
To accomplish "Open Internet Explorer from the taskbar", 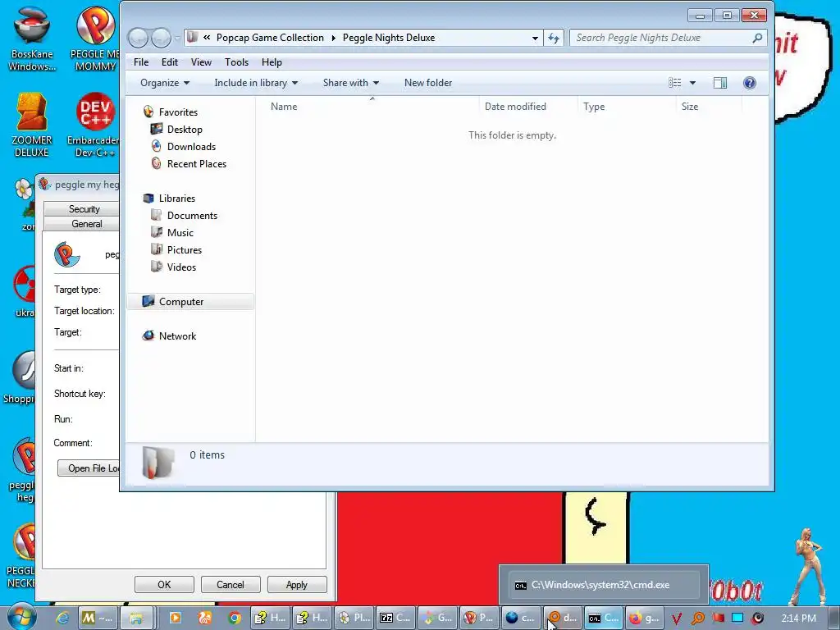I will pyautogui.click(x=62, y=618).
